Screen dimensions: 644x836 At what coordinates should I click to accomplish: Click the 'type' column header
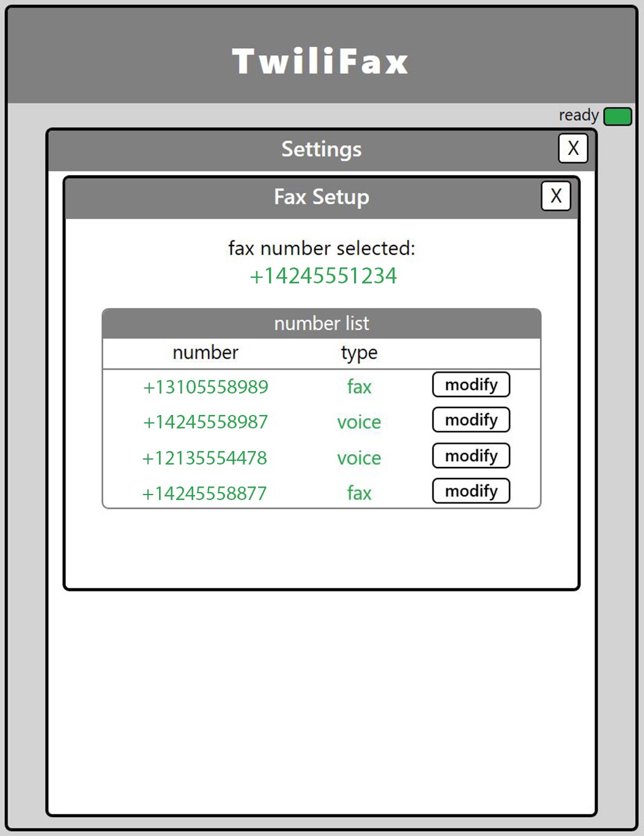[359, 353]
